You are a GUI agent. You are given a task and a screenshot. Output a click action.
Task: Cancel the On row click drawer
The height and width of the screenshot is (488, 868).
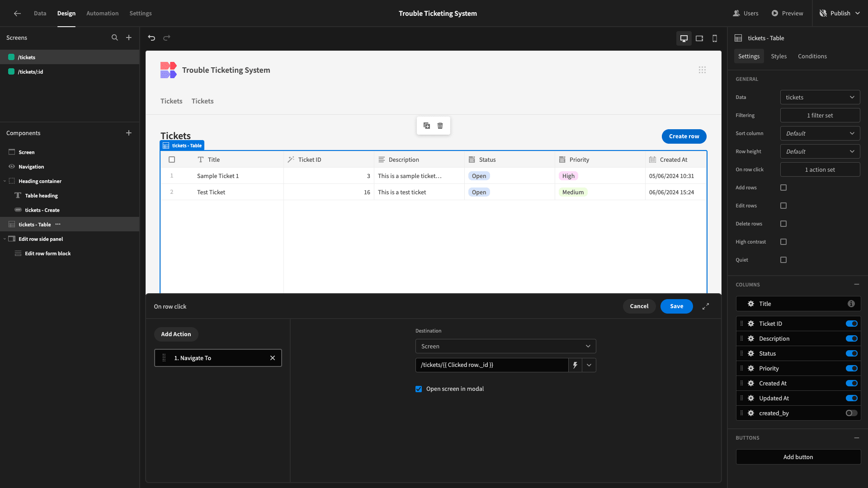[639, 306]
